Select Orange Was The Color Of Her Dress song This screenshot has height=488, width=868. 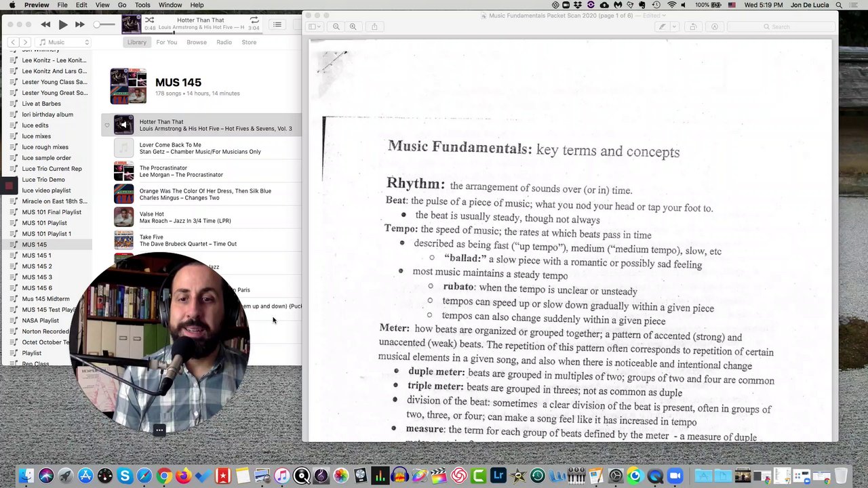(x=201, y=194)
